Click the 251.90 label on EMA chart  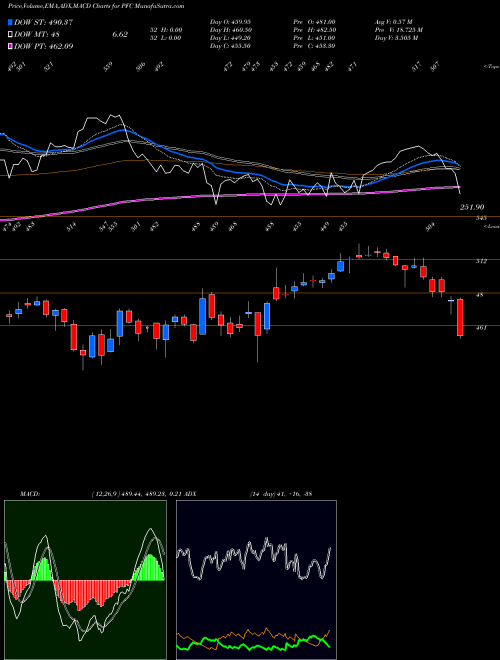pos(471,207)
